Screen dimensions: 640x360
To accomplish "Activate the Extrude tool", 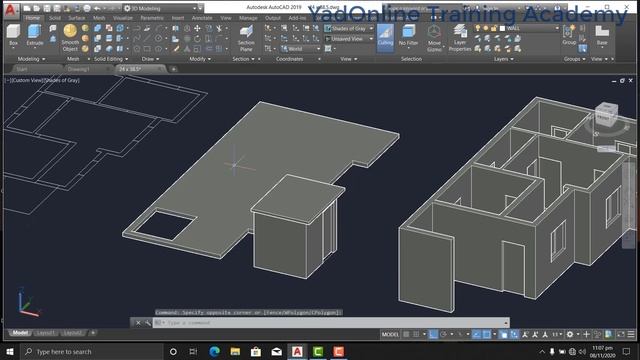I will [34, 35].
